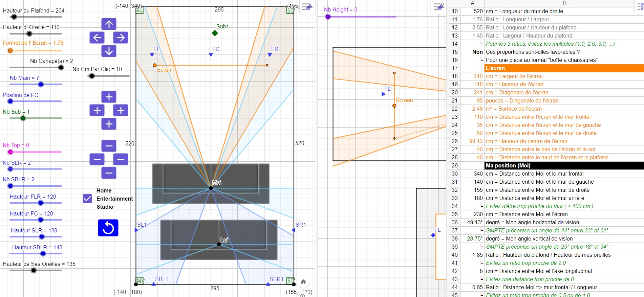Viewport: 644px width, 297px height.
Task: Click the up arrow move button
Action: pyautogui.click(x=109, y=24)
